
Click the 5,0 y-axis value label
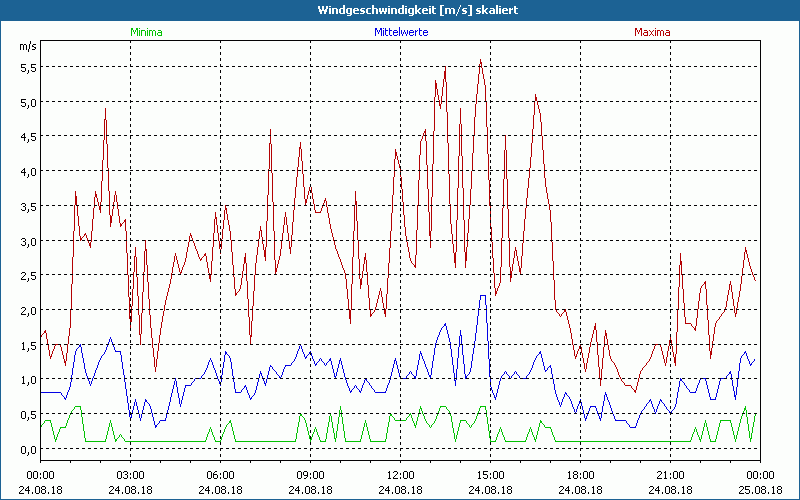pyautogui.click(x=28, y=102)
